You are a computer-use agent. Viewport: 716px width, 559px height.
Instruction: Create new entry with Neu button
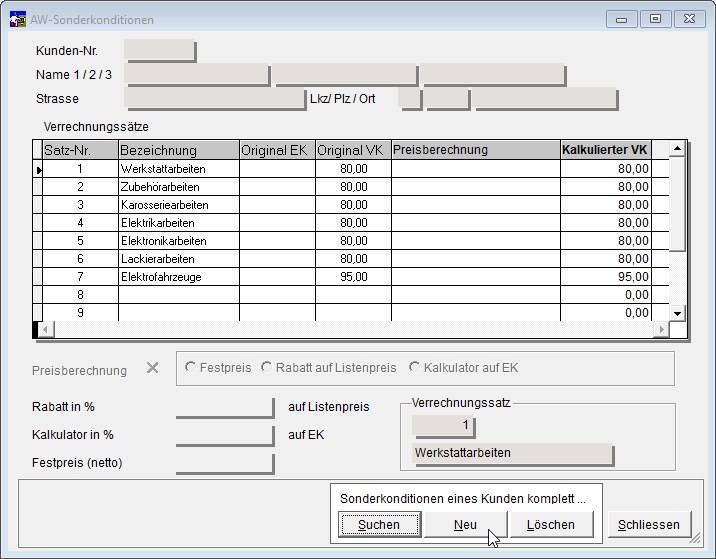(465, 524)
